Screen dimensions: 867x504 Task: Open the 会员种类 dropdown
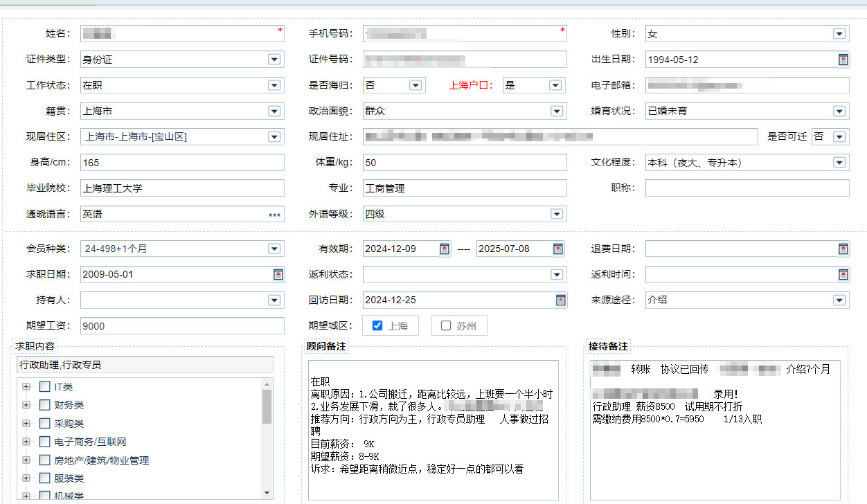[274, 249]
